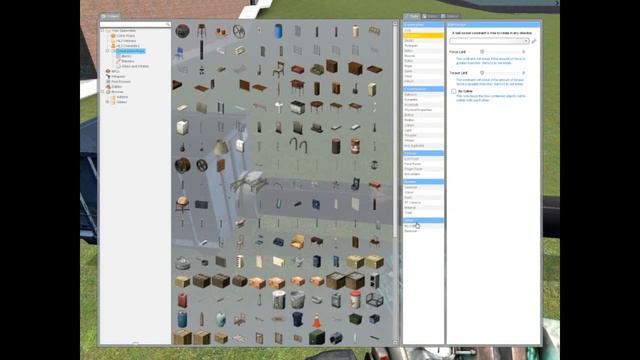Select the Hydraulic constraint tool
This screenshot has height=360, width=640.
[x=423, y=46]
